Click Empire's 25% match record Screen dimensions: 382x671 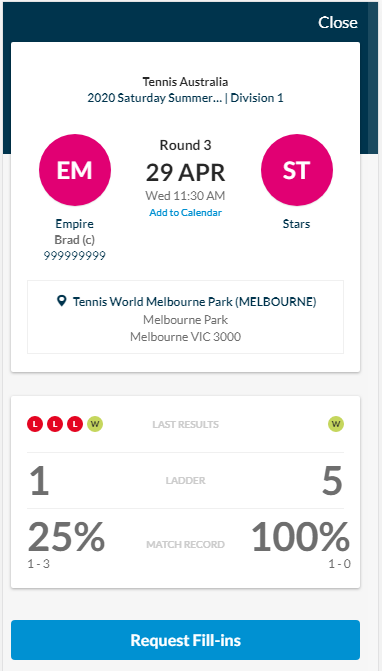tap(66, 536)
